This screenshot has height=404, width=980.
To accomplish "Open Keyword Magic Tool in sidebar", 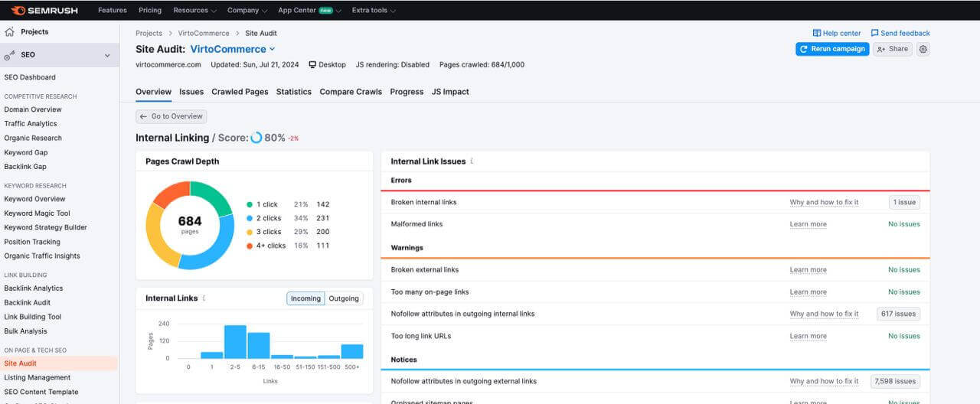I will pos(37,213).
